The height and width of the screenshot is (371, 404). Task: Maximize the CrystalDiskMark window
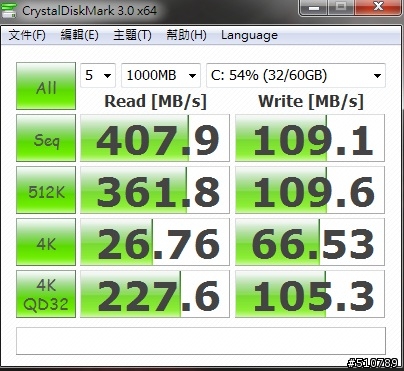[x=341, y=7]
